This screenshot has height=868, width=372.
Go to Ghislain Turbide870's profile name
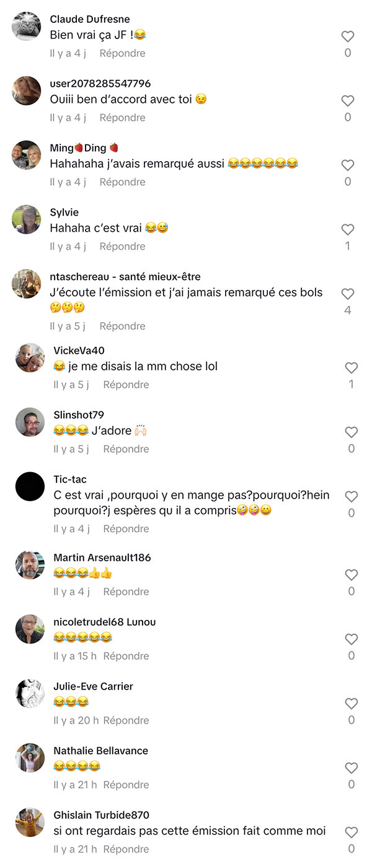pos(101,815)
